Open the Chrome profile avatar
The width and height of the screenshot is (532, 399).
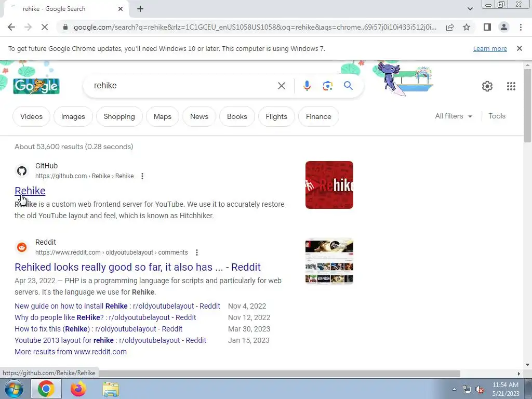pos(504,27)
